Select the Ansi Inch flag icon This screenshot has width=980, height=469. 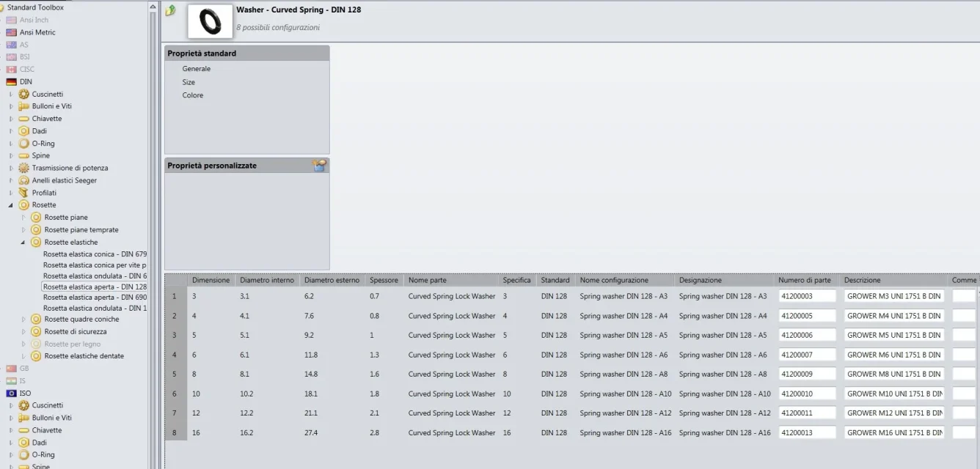click(x=11, y=20)
